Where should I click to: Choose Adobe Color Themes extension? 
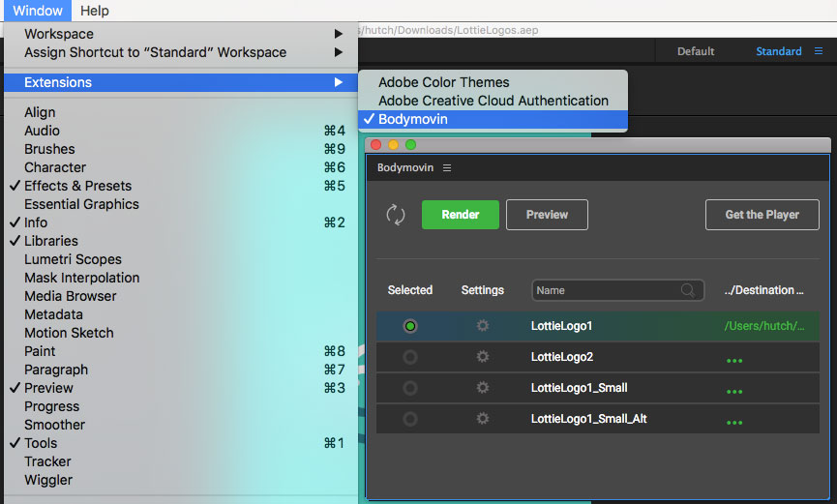tap(493, 82)
